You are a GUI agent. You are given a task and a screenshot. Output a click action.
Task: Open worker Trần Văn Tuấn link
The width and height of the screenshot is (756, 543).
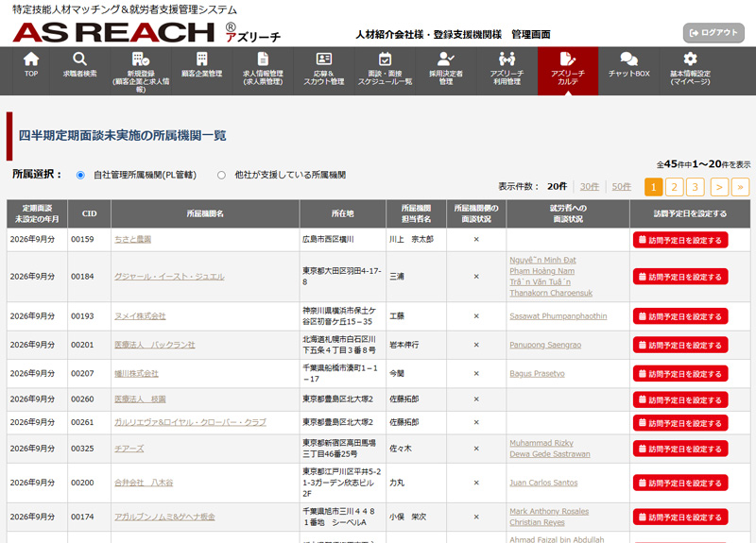coord(540,281)
